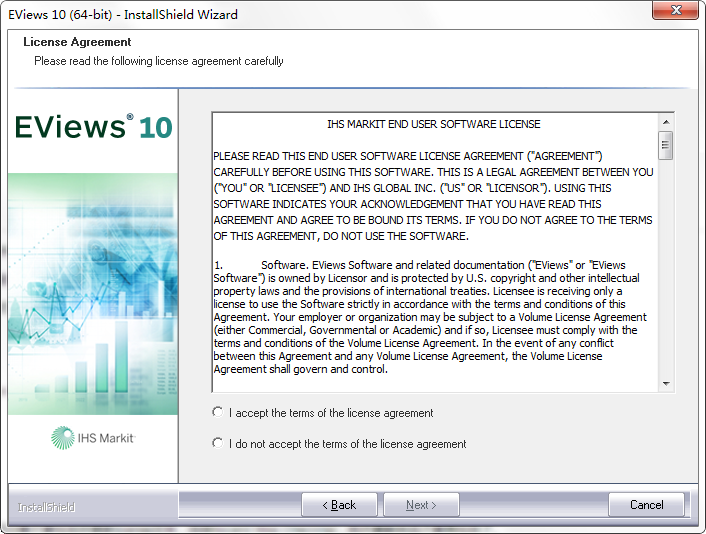Click the license scrollbar up arrow
Screen dimensions: 706x534
[666, 122]
